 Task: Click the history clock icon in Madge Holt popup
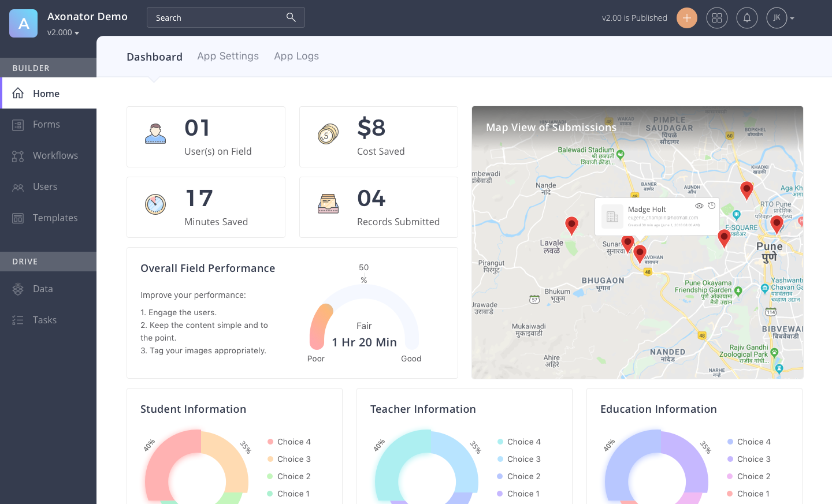712,206
